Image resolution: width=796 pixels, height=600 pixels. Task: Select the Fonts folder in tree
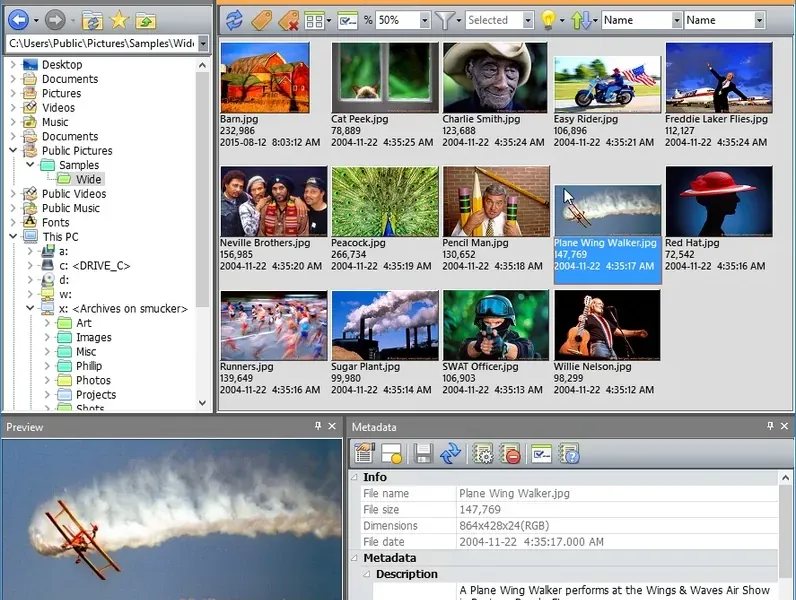point(55,223)
